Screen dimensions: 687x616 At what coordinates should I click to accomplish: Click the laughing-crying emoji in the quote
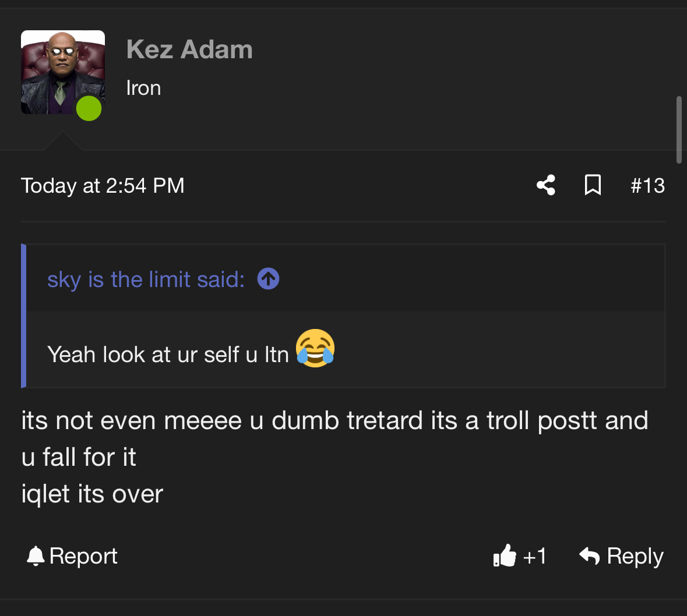pos(315,348)
